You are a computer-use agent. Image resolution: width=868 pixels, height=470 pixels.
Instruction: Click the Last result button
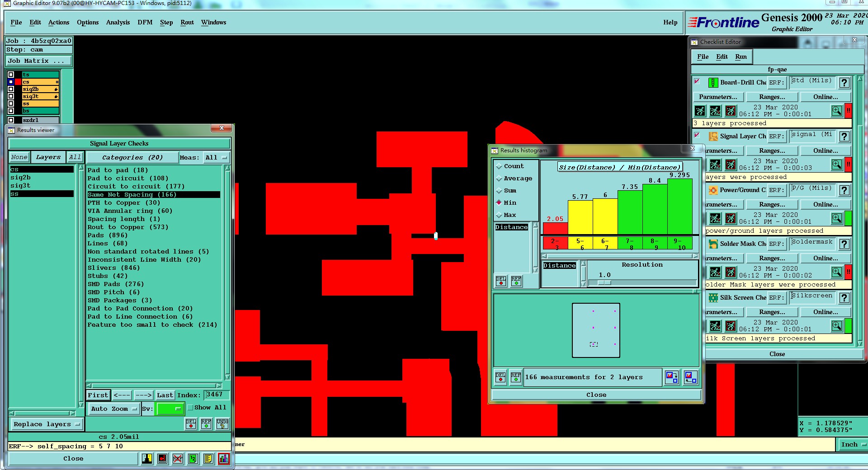[x=165, y=395]
